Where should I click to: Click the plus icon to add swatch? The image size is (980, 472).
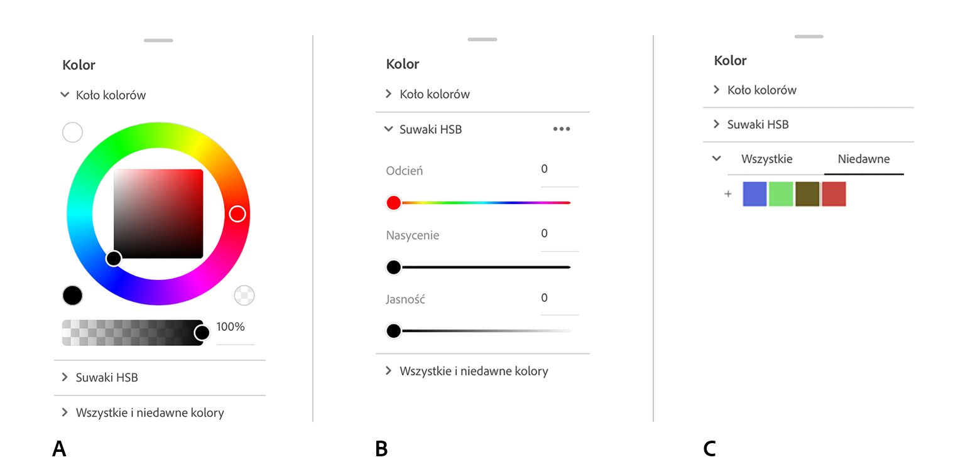[x=728, y=195]
